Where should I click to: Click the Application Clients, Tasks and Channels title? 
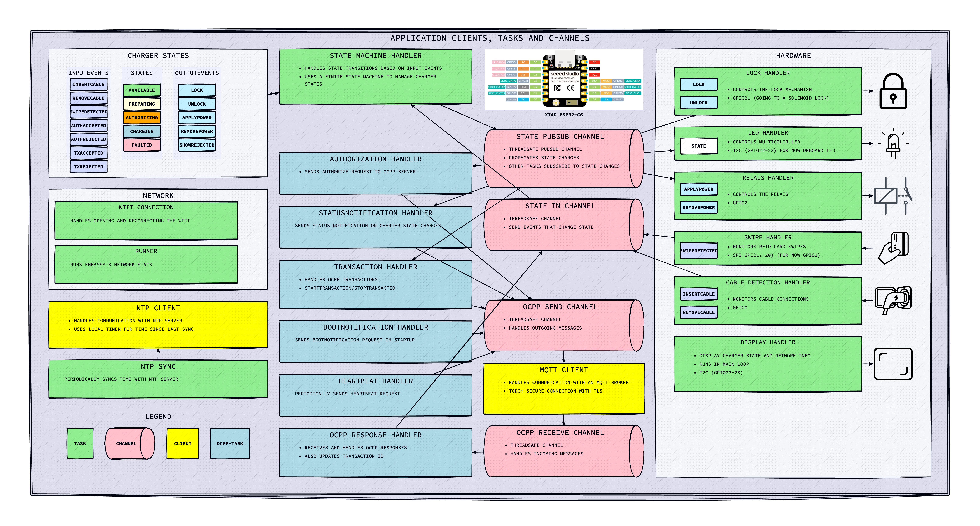point(490,38)
